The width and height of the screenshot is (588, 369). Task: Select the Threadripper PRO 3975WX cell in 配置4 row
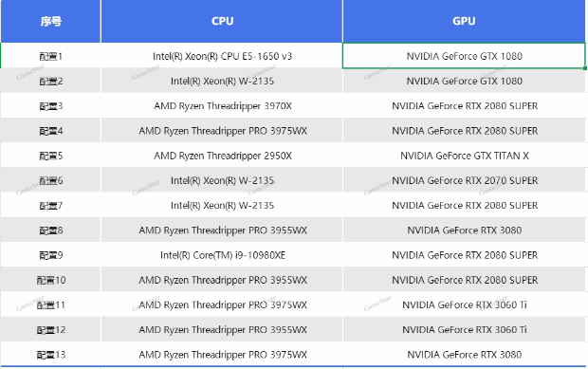[x=222, y=131]
